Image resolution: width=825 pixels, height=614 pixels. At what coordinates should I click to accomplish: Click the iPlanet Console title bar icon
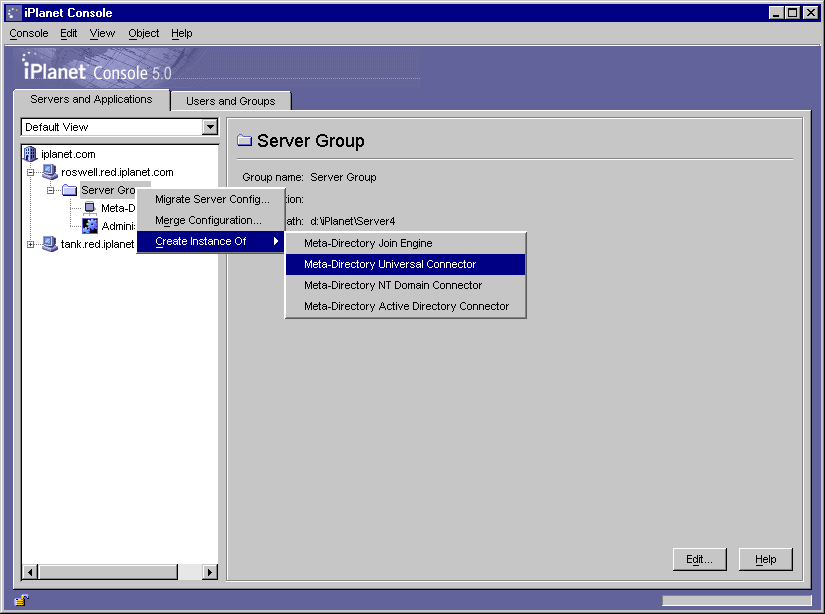[x=13, y=13]
